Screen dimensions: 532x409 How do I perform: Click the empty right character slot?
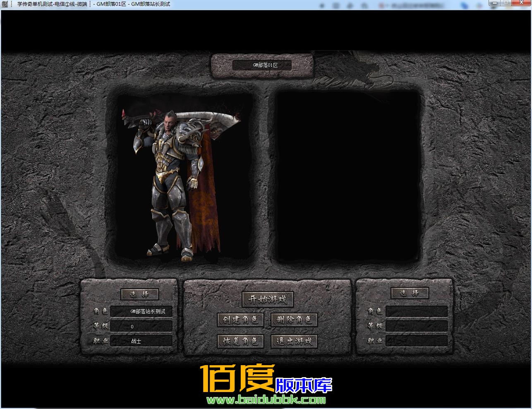(x=347, y=176)
